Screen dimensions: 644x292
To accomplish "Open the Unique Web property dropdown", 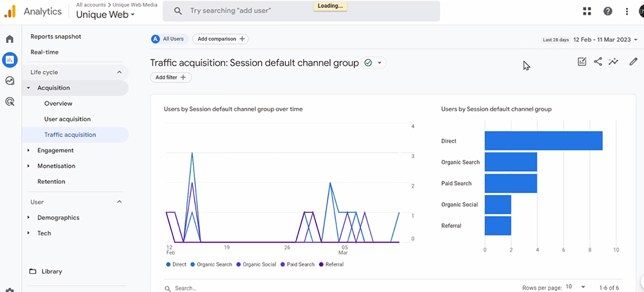I will (x=106, y=15).
